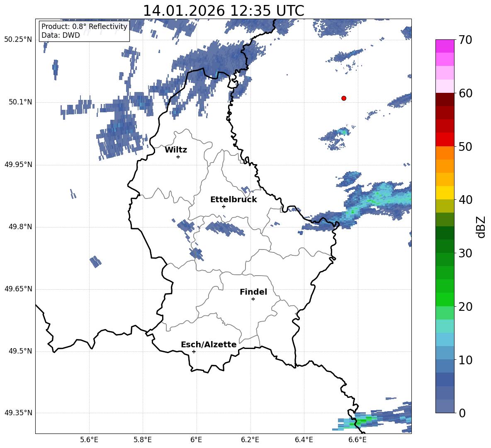Click the 'Product: 0.8° Reflectivity' text

pos(84,27)
